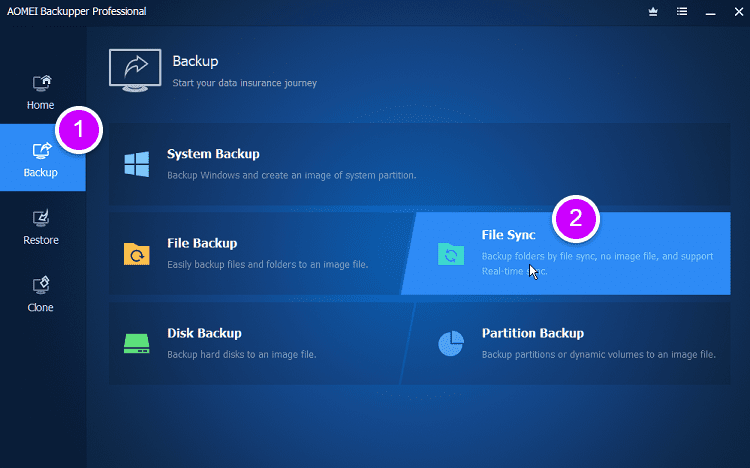Click the yellow File Backup folder icon

point(137,254)
